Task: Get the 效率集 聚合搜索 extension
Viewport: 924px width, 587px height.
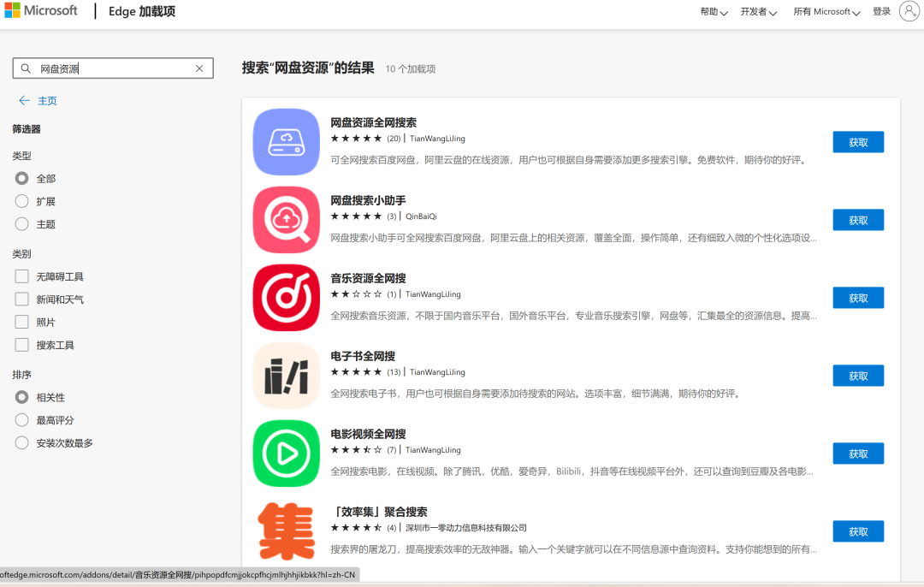Action: (x=858, y=531)
